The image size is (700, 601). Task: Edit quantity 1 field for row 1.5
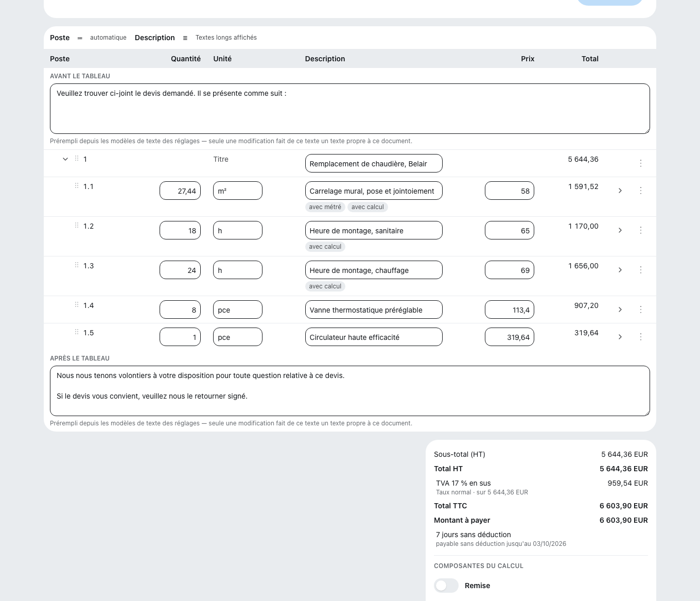point(180,337)
